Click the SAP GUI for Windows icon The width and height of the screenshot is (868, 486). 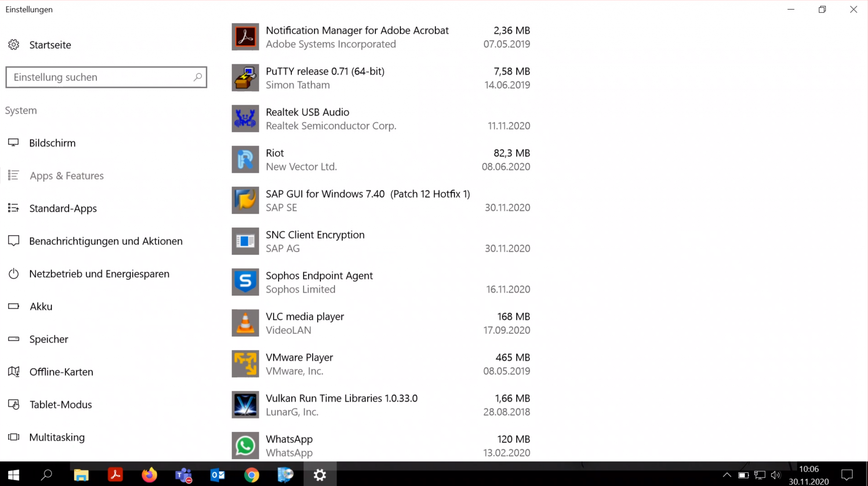click(245, 200)
